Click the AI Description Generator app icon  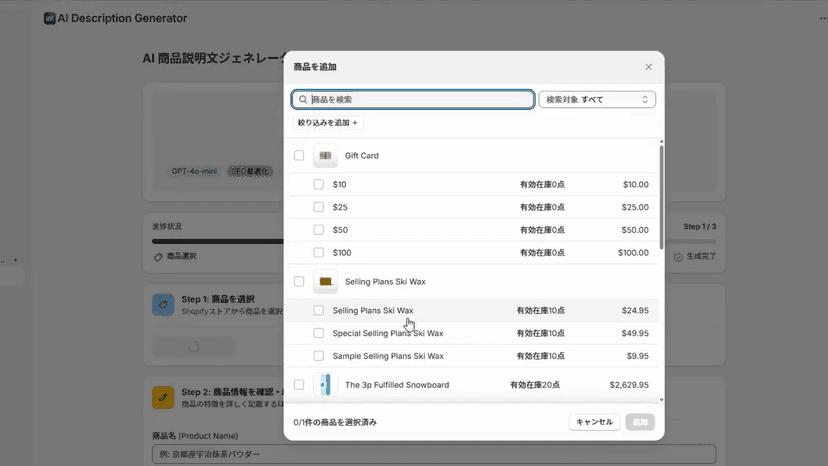tap(50, 18)
